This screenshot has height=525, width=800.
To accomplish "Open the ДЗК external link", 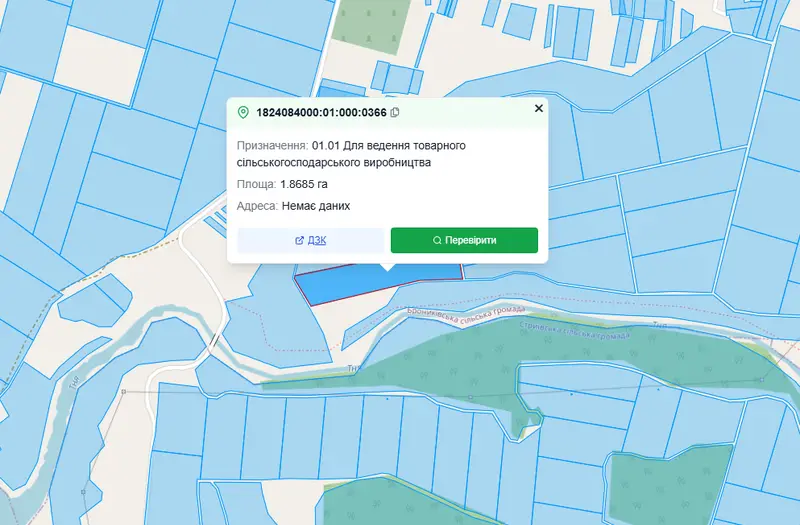I will tap(311, 240).
